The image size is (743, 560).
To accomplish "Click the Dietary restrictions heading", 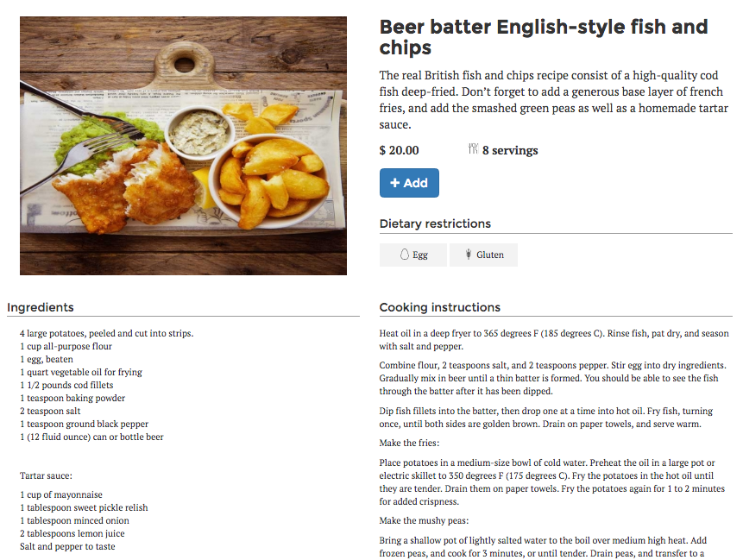I will point(435,223).
